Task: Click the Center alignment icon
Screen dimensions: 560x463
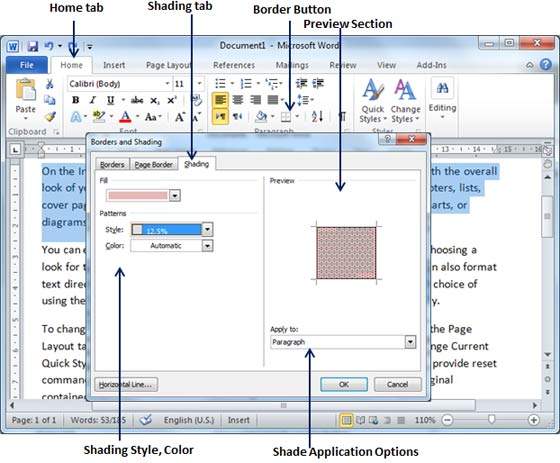Action: tap(238, 100)
